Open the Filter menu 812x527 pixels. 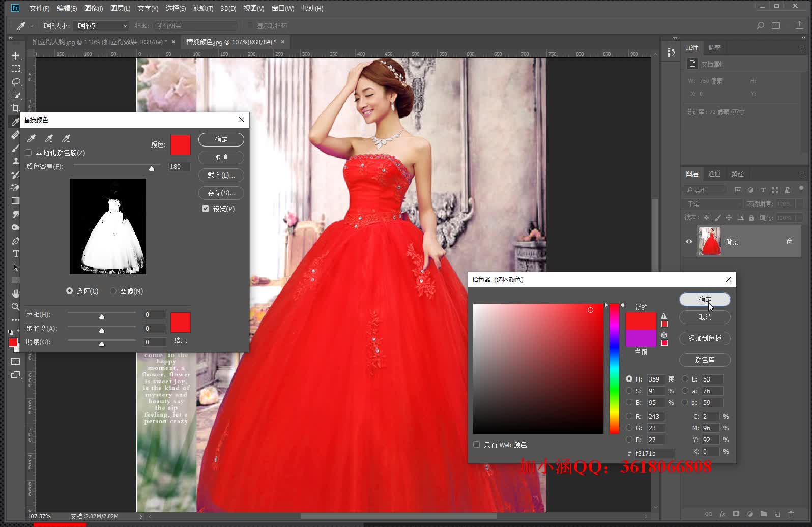[203, 8]
